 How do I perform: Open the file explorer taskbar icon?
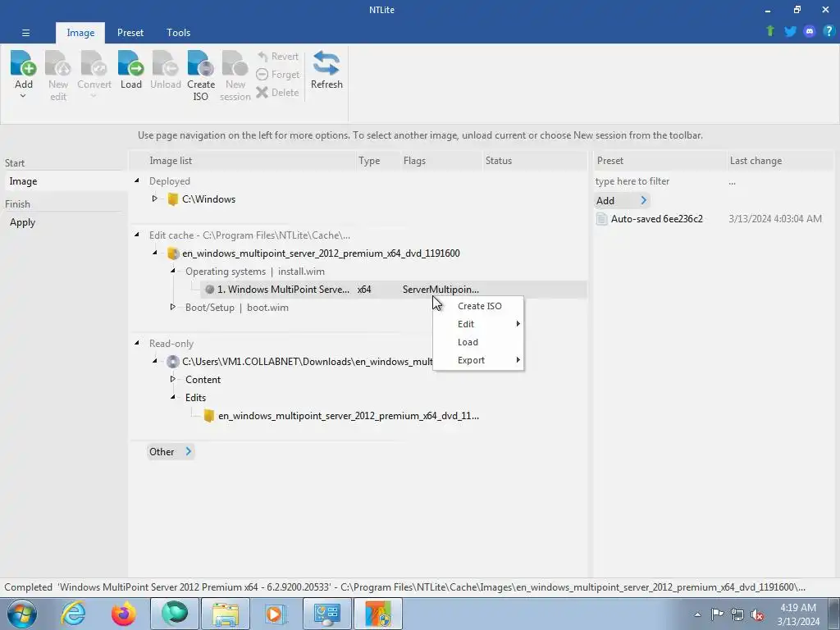pyautogui.click(x=226, y=614)
